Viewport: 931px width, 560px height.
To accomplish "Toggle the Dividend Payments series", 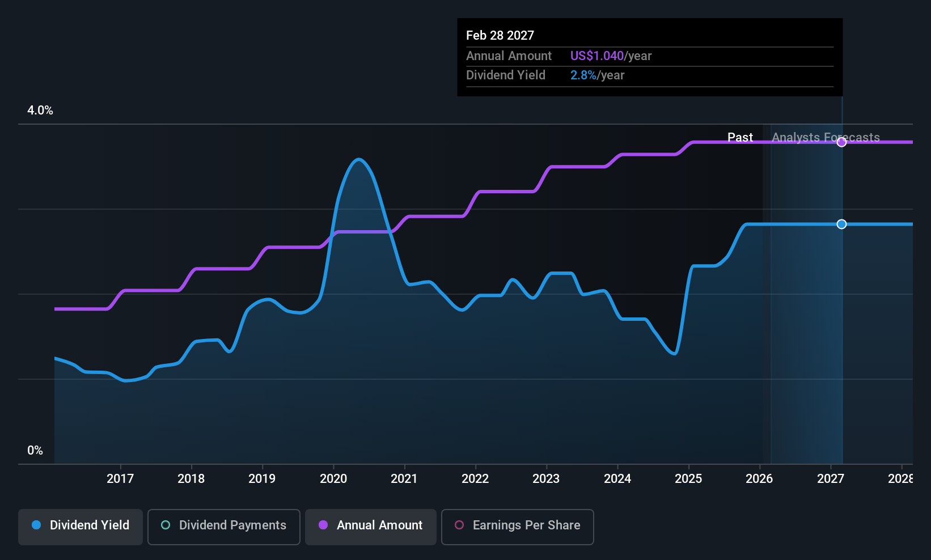I will point(223,527).
